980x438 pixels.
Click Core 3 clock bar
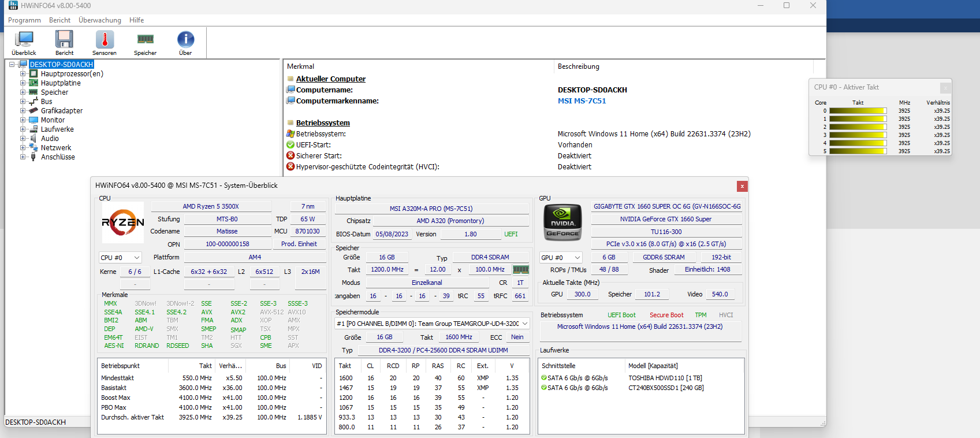[x=858, y=135]
